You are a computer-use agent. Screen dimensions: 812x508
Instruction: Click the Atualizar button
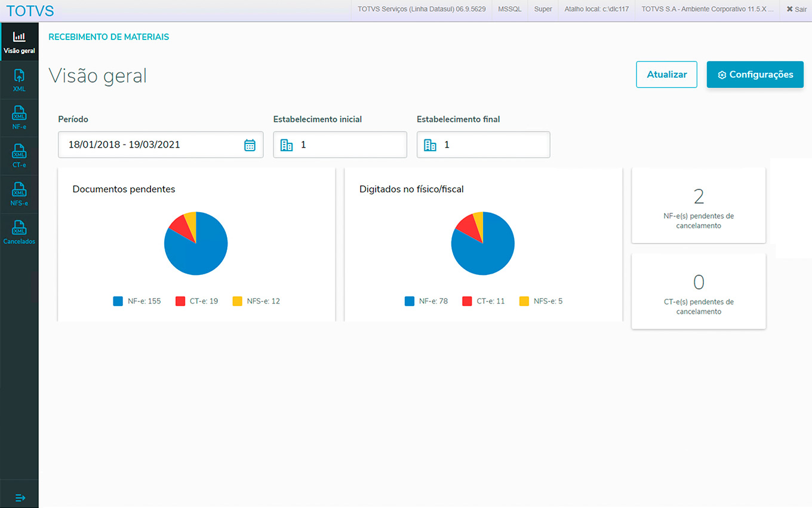click(x=666, y=75)
